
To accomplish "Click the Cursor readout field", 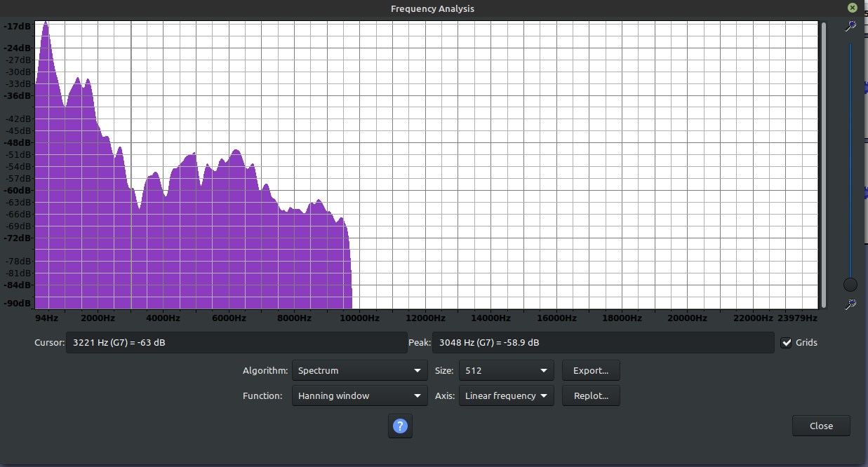I will 236,343.
